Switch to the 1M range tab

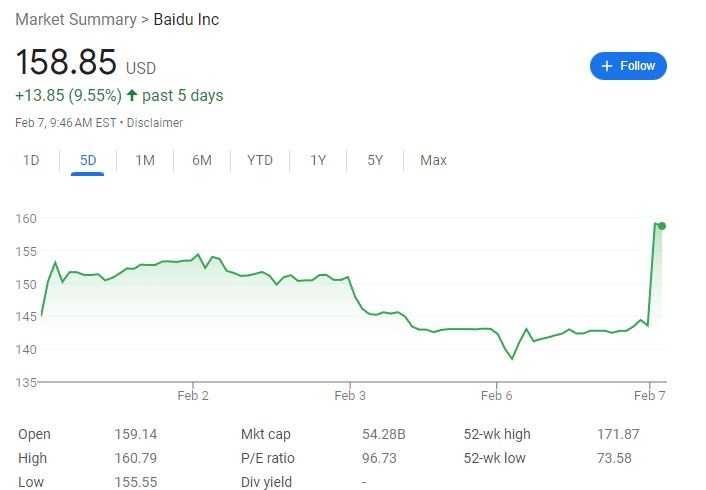pyautogui.click(x=145, y=160)
